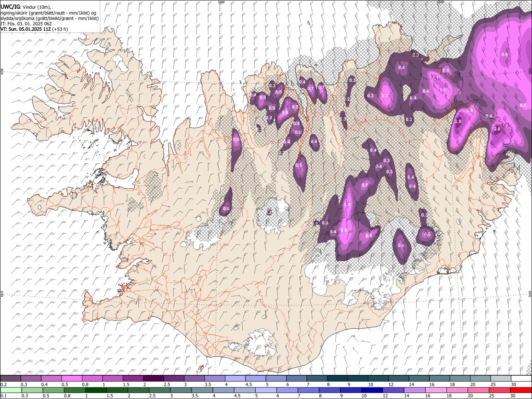
Task: Select the bright pink swatch between 0.5 and 0.8
Action: (x=71, y=378)
